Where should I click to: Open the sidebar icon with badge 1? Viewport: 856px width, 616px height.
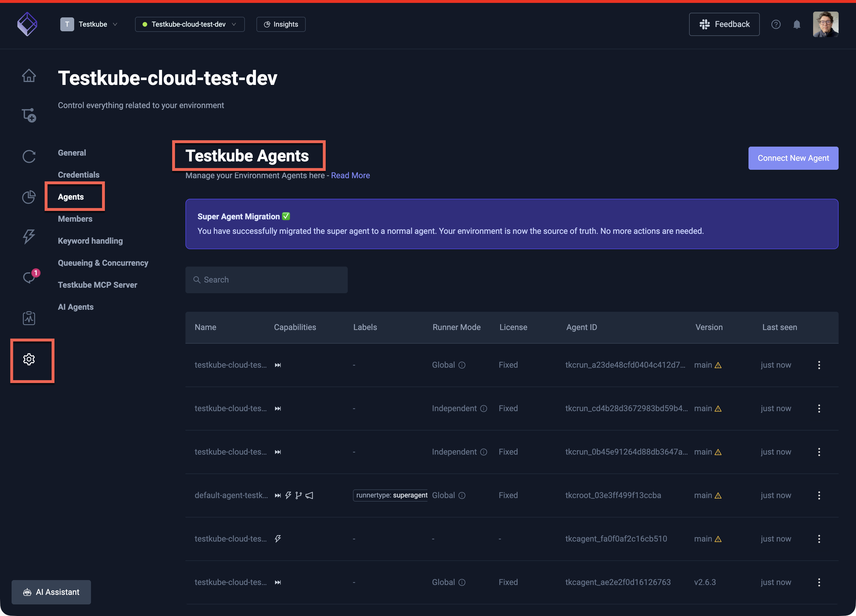pyautogui.click(x=29, y=277)
